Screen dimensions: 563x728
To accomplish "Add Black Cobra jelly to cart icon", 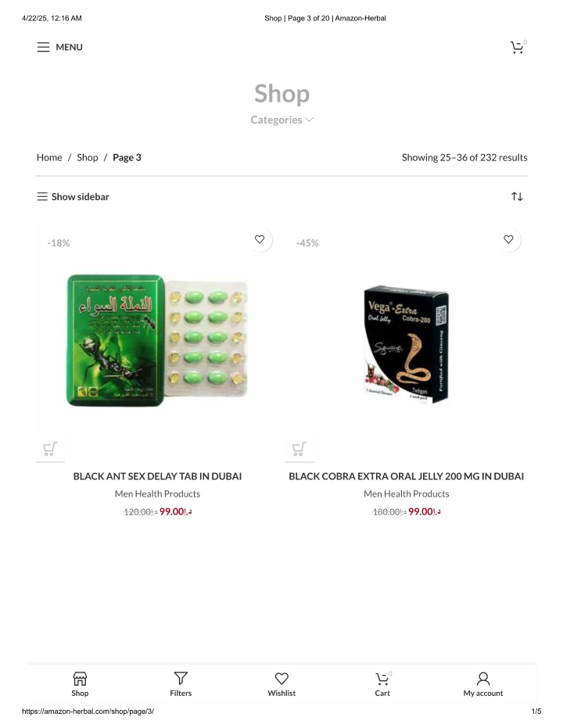I will (299, 449).
